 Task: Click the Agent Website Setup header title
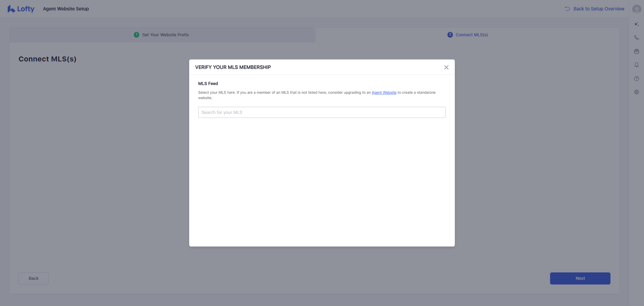click(66, 9)
